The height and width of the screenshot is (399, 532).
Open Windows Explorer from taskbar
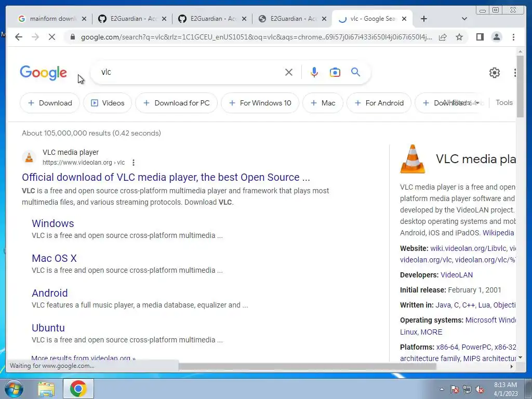(x=46, y=389)
